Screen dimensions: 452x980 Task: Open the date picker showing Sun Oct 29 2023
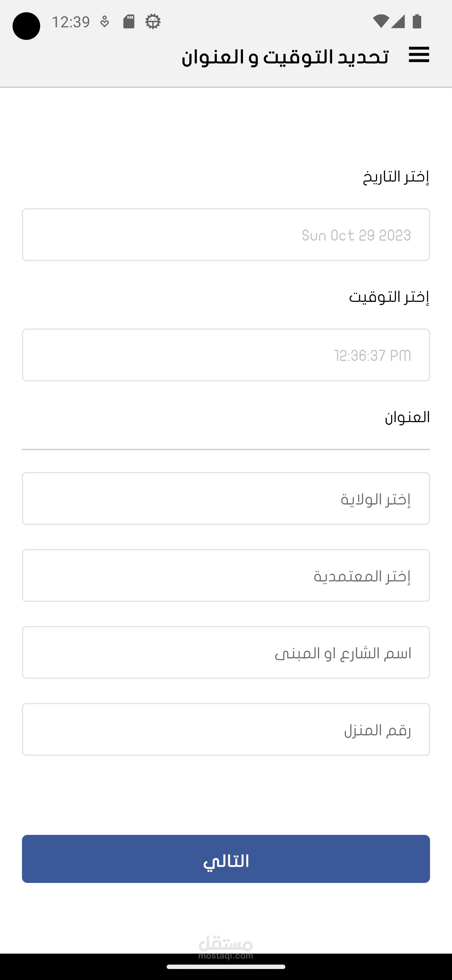[226, 235]
